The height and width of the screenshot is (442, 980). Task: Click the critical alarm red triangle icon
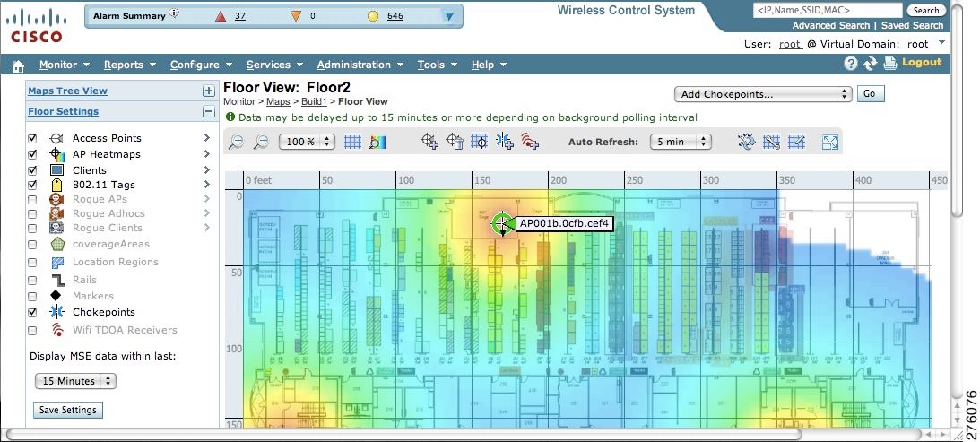[x=220, y=16]
